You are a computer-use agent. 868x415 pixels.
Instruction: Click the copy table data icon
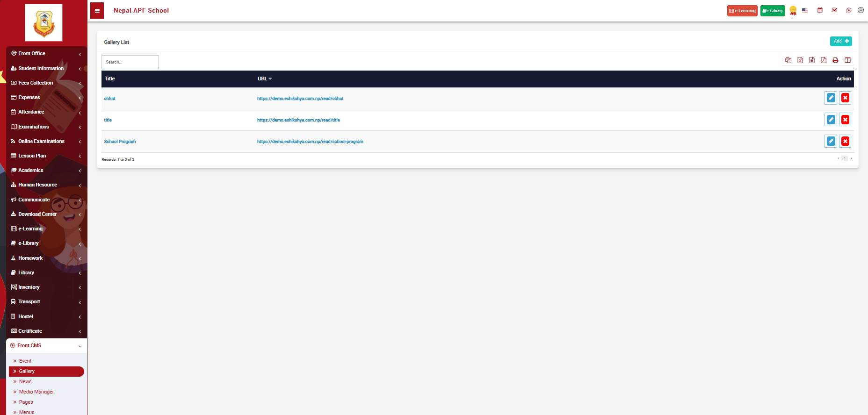click(x=788, y=60)
